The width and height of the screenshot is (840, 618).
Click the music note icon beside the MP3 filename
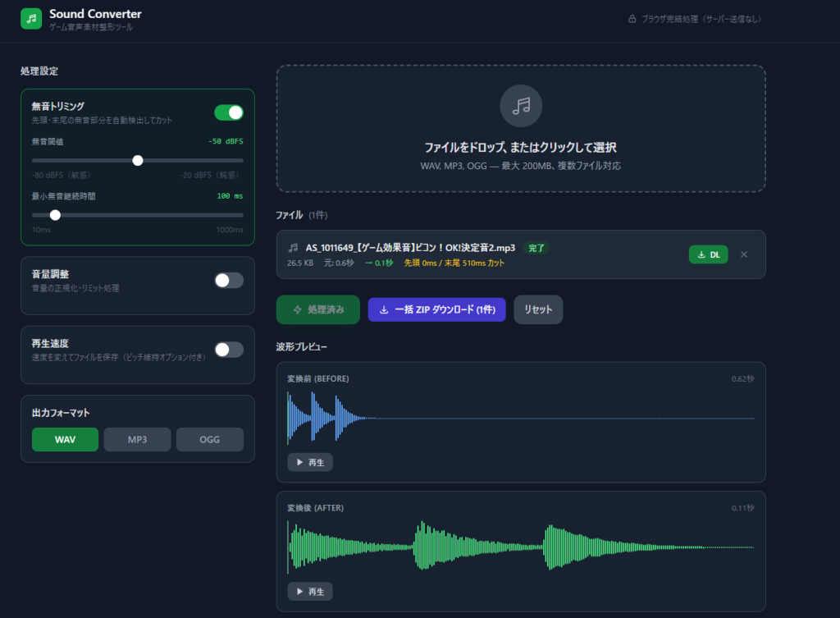coord(293,248)
